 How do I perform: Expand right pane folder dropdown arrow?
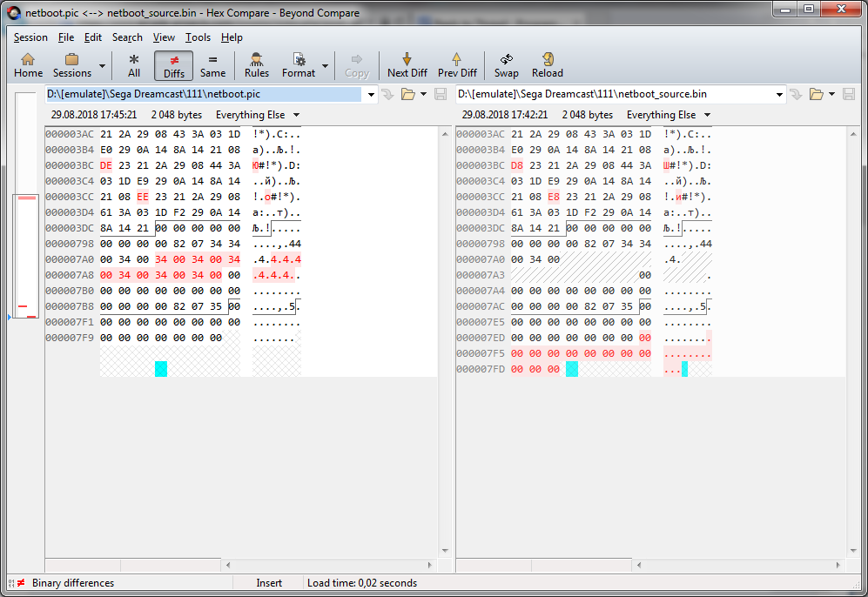pos(832,95)
